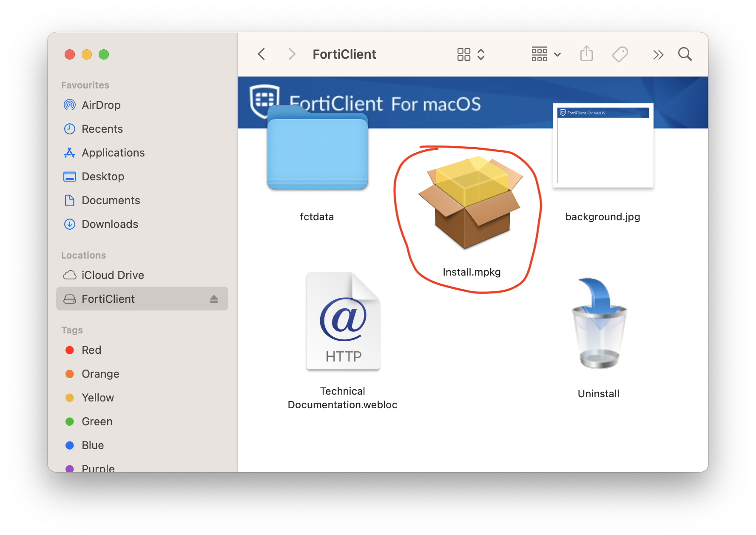Filter by the Red tag
This screenshot has width=756, height=535.
coord(142,350)
